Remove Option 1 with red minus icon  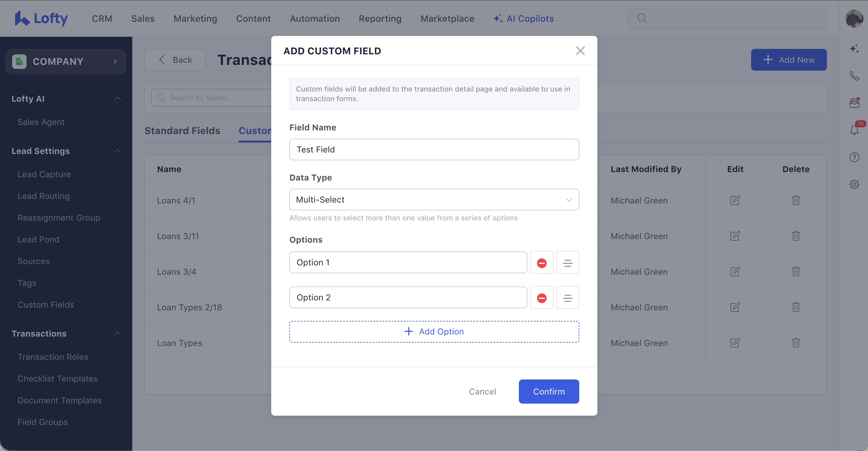click(x=542, y=263)
